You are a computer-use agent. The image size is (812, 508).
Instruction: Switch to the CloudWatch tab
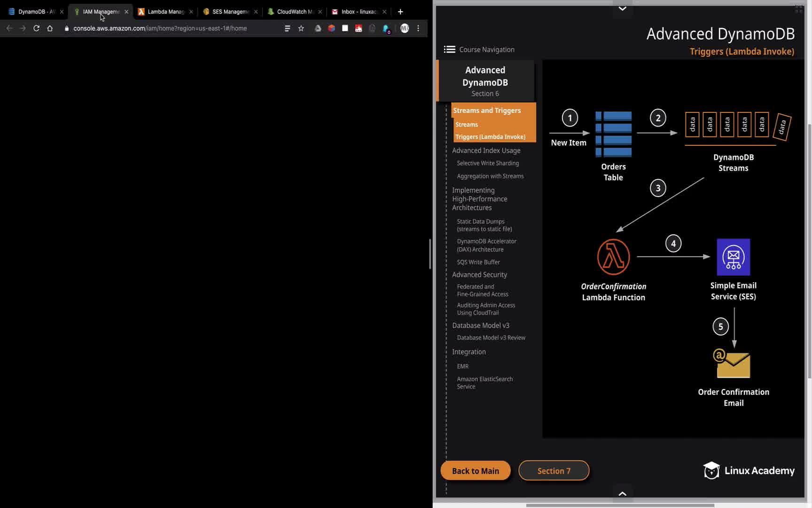(x=294, y=12)
